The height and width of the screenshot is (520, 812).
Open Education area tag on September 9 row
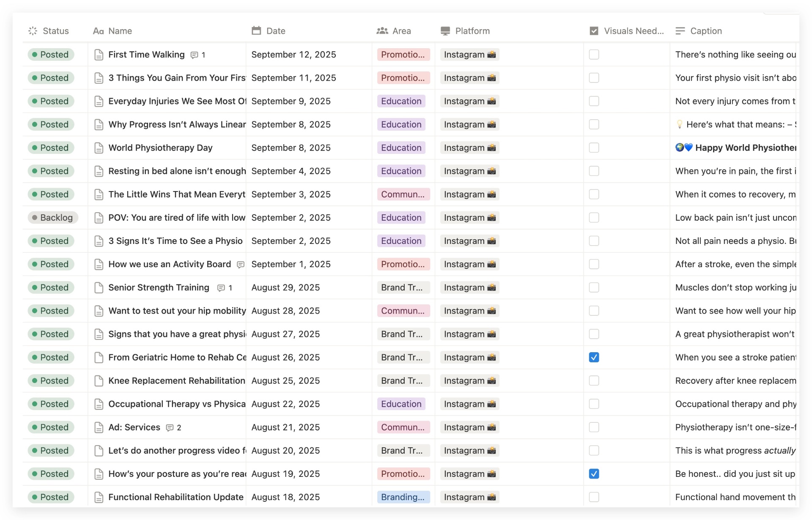[401, 101]
